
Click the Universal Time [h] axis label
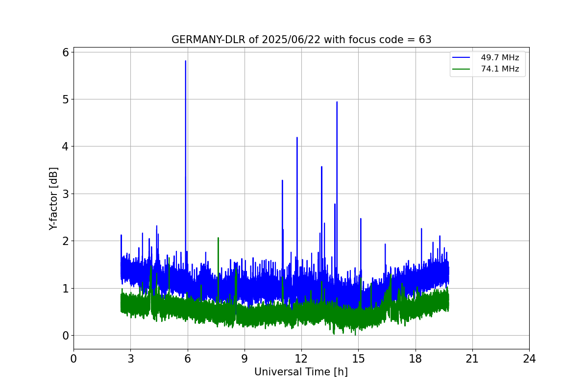coord(301,372)
